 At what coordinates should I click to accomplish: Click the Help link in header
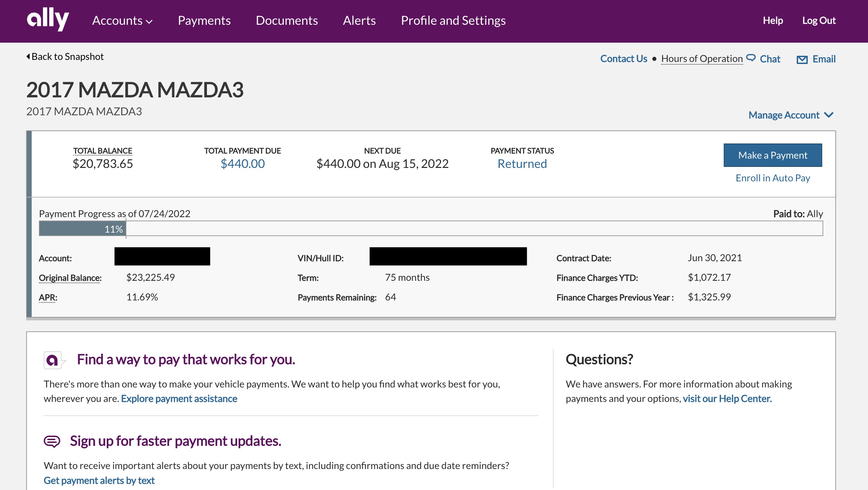[x=773, y=21]
